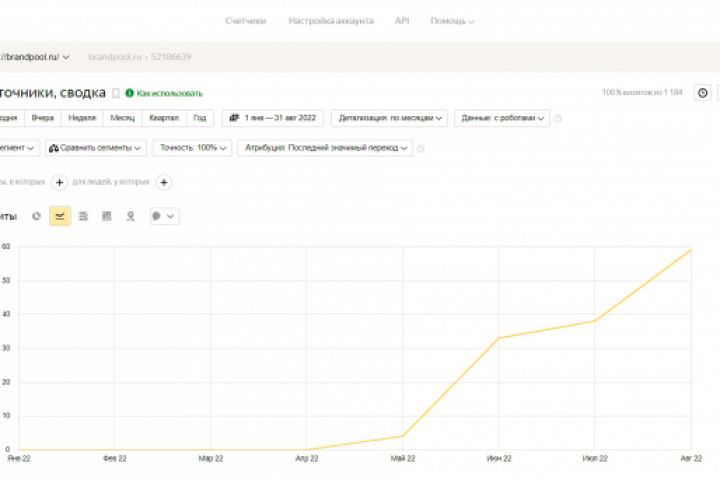
Task: Select the 'Квартал' period tab
Action: click(163, 118)
